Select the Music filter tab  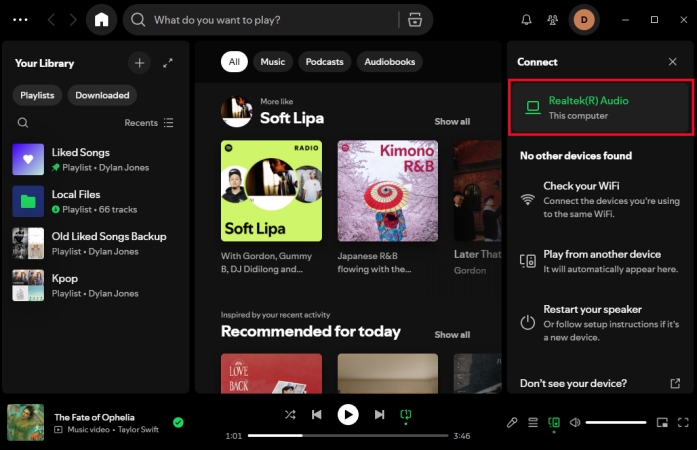[x=272, y=62]
